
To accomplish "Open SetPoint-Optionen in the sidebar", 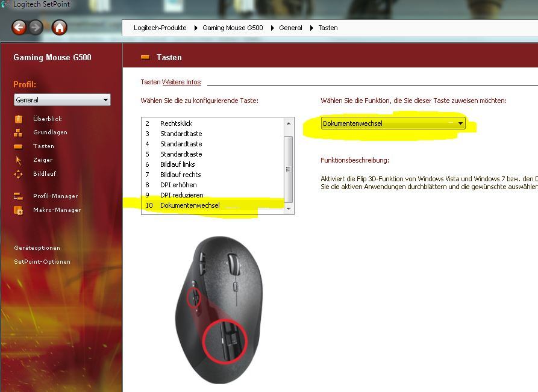I will (x=42, y=262).
